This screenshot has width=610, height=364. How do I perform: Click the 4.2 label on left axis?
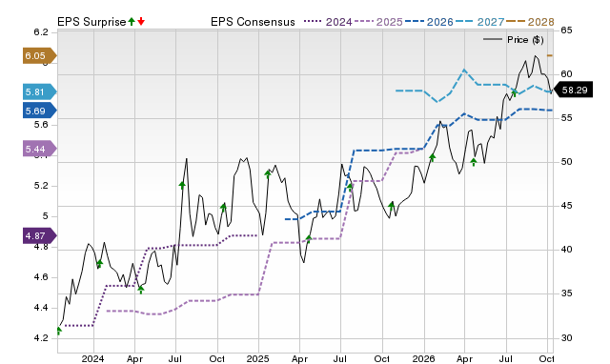coord(41,338)
